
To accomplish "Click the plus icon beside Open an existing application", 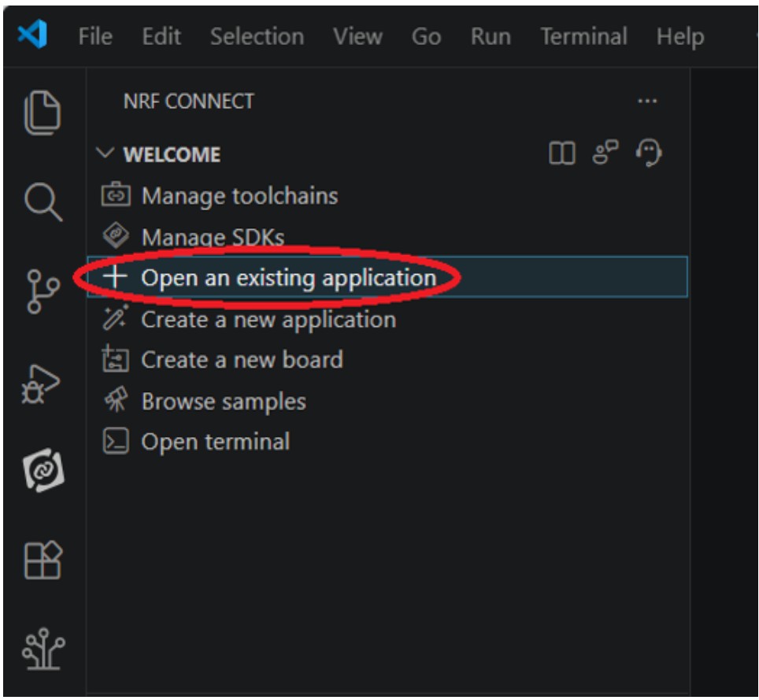I will click(115, 277).
